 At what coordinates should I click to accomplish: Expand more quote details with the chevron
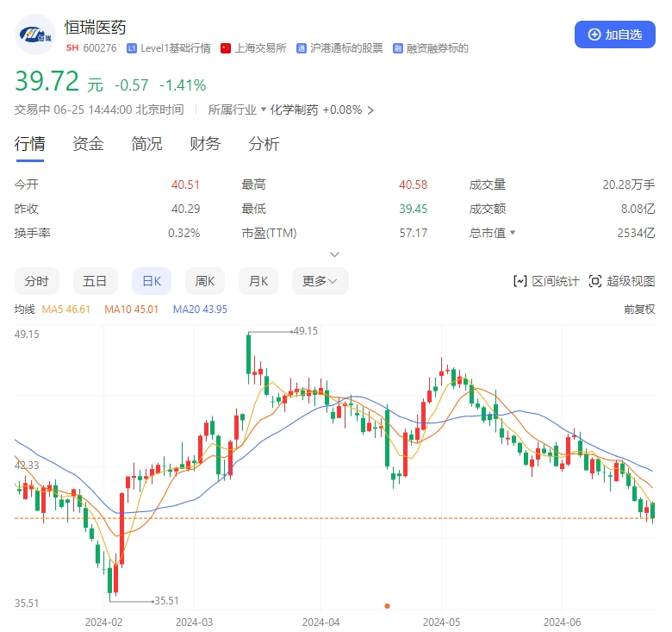click(x=335, y=254)
